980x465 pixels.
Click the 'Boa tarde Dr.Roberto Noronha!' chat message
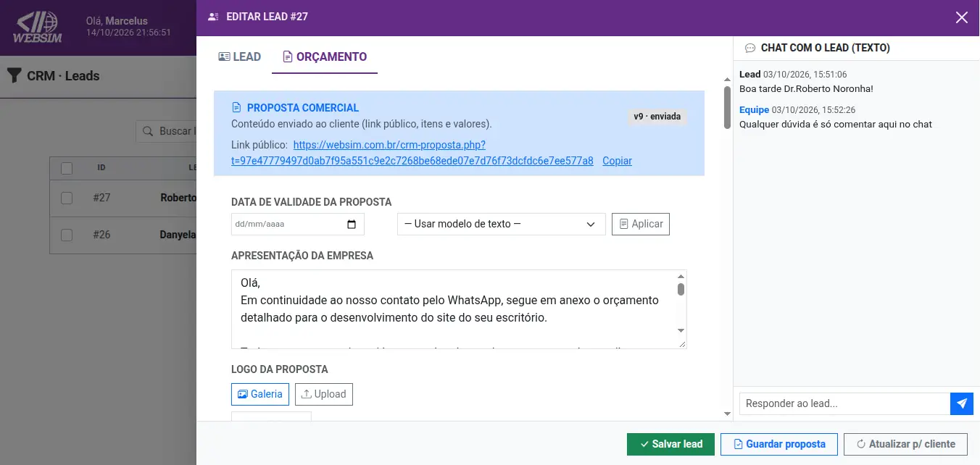[x=806, y=88]
